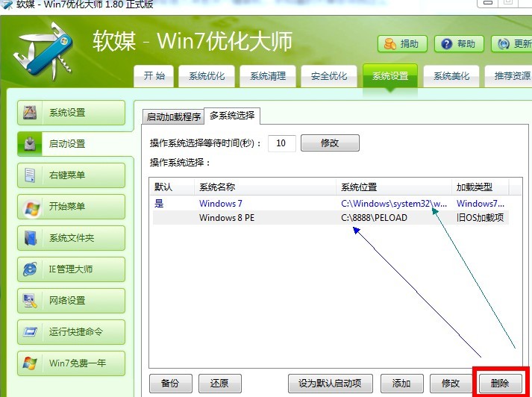Image resolution: width=532 pixels, height=397 pixels.
Task: Click the Swiss army knife app logo
Action: [44, 51]
